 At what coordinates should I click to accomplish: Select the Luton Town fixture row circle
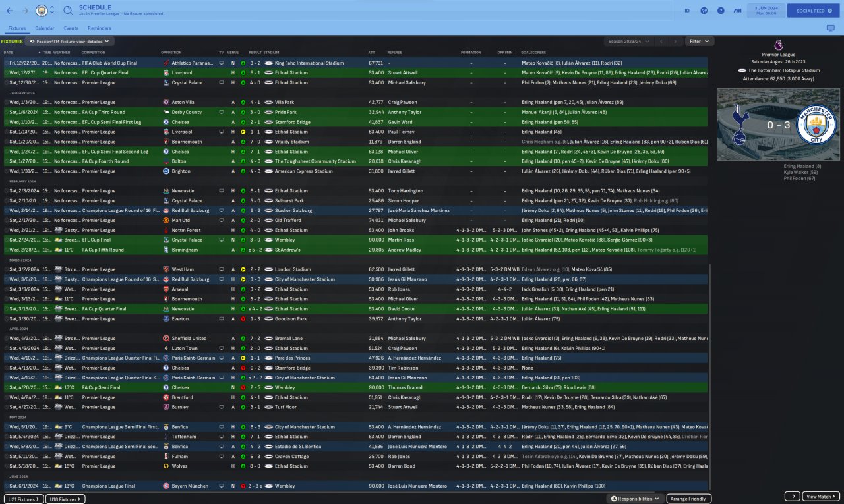point(7,349)
